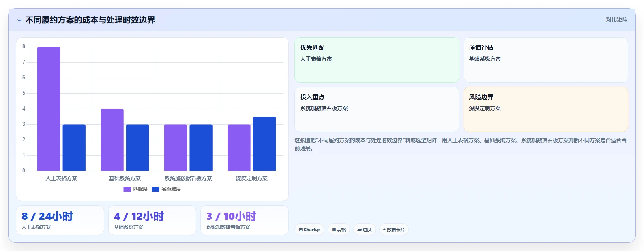Open the 优先匹配 matrix card

tap(377, 60)
